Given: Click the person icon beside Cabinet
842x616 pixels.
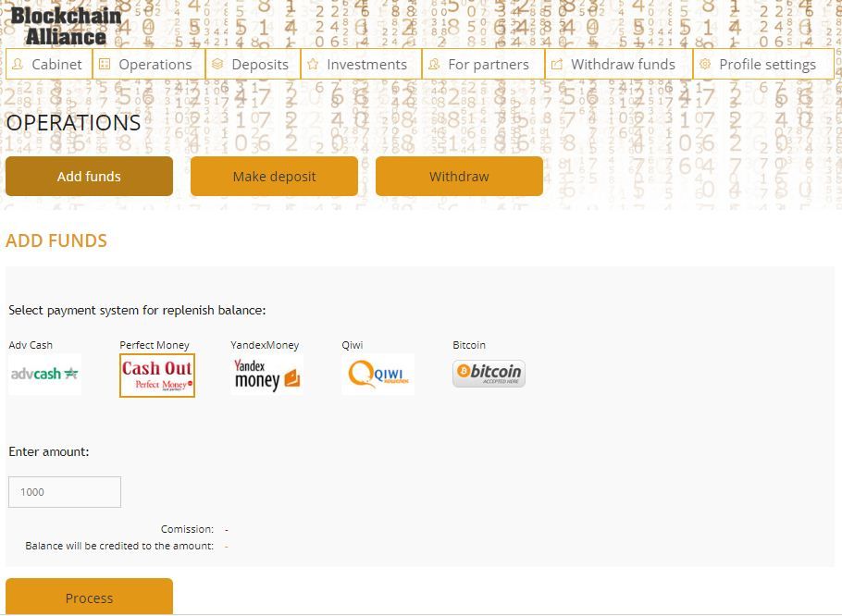Looking at the screenshot, I should (18, 65).
